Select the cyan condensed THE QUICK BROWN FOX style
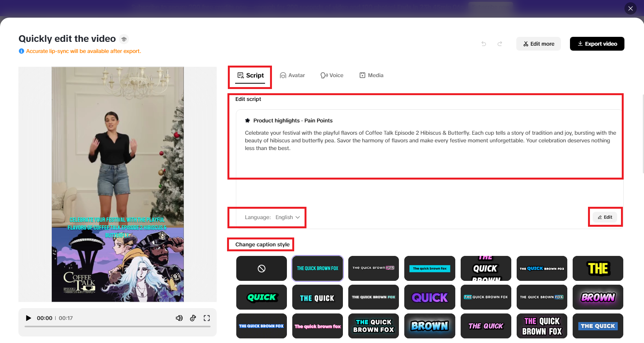 click(x=318, y=269)
